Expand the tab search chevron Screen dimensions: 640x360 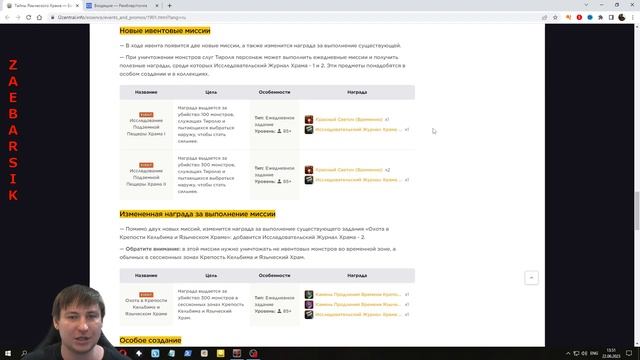pos(586,5)
